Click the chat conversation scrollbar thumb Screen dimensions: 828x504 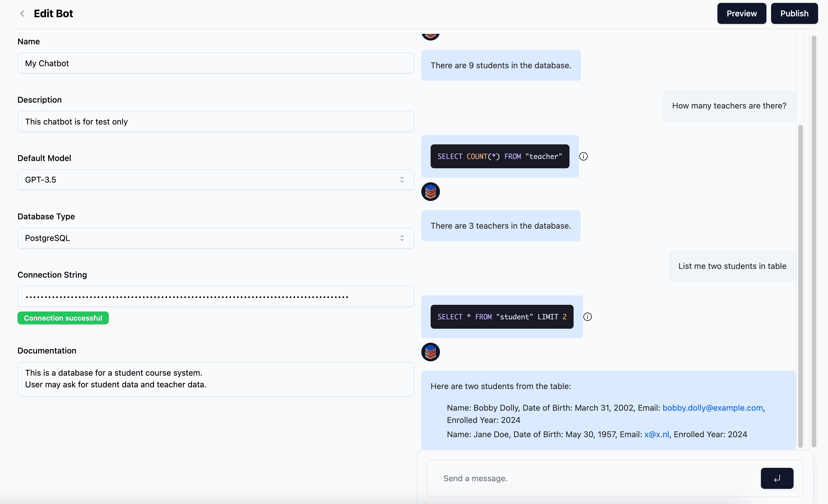click(x=801, y=286)
